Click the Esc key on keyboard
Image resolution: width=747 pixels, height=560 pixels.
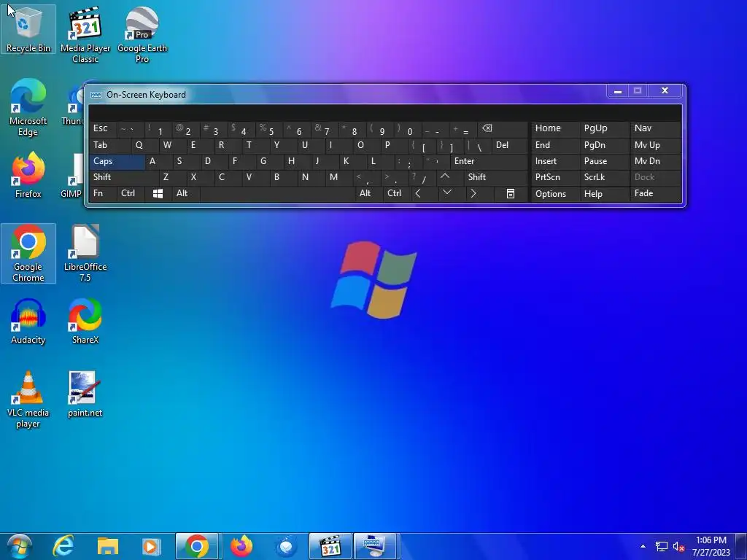[102, 128]
